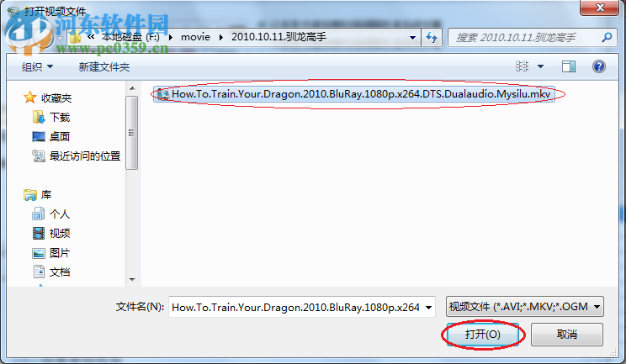The height and width of the screenshot is (364, 626).
Task: Open the Organize (组织) menu
Action: click(38, 66)
